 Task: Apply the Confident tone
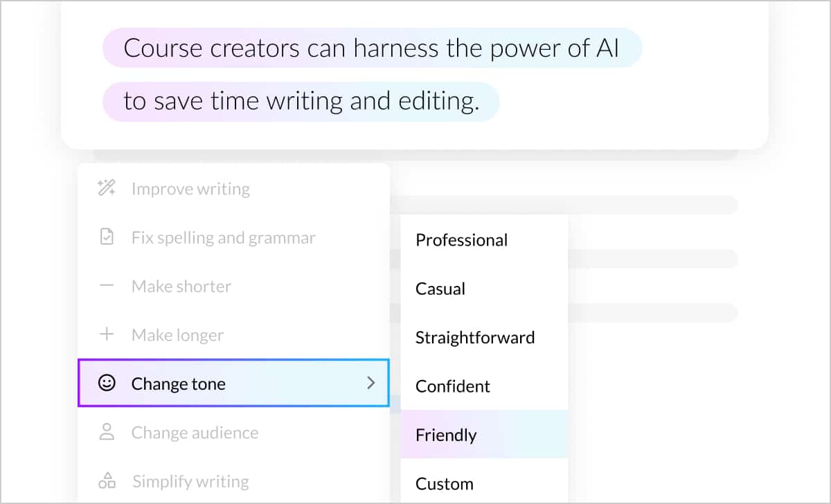pos(453,386)
